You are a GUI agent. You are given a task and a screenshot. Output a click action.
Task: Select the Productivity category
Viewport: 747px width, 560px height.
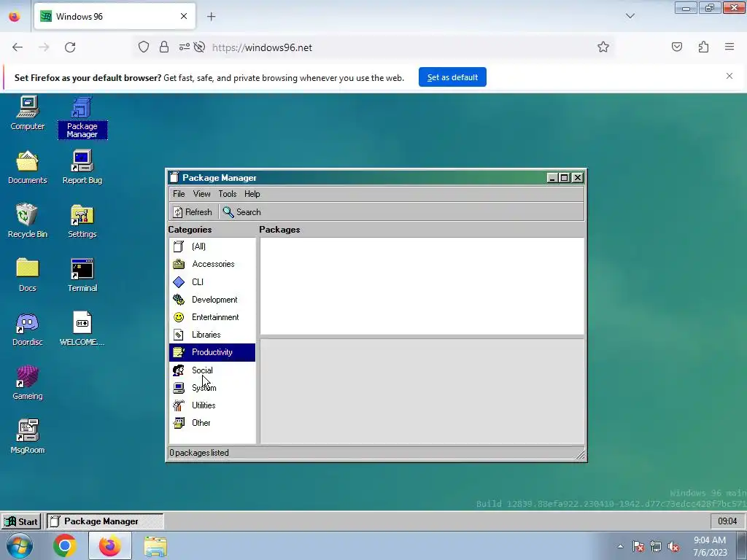[x=212, y=352]
